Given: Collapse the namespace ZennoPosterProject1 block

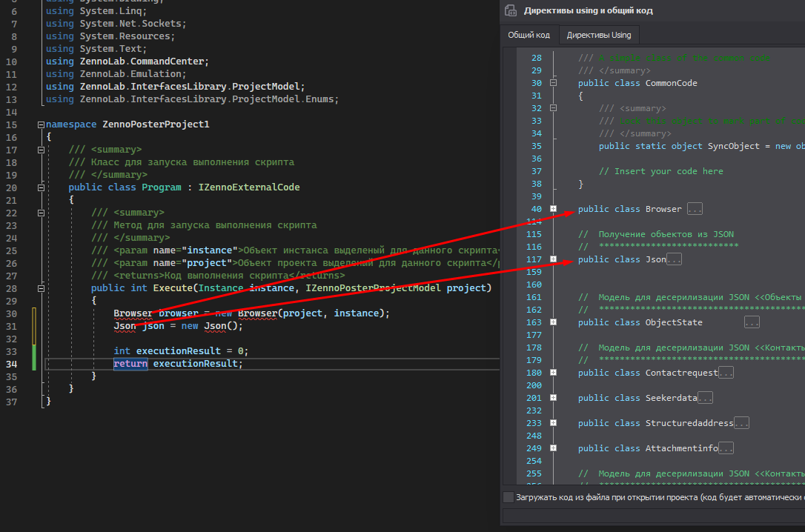Looking at the screenshot, I should [x=41, y=124].
